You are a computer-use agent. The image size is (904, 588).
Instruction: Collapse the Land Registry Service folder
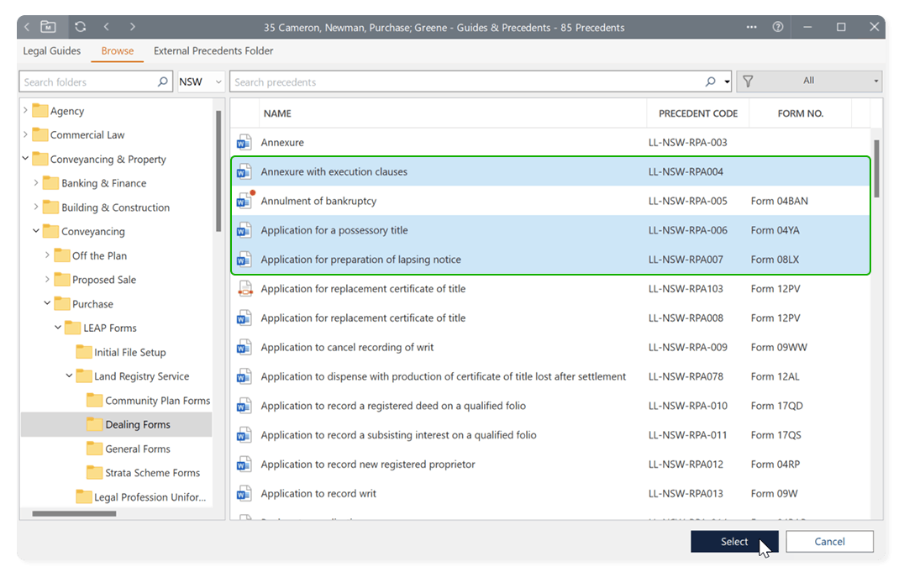tap(70, 376)
